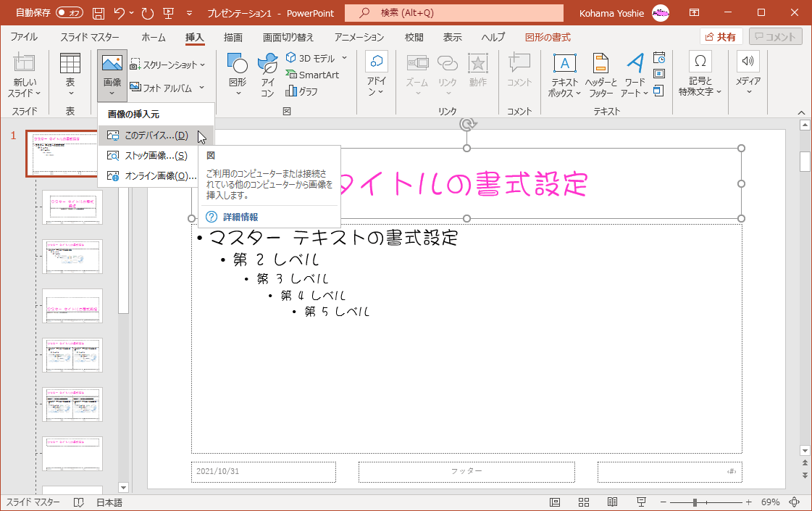
Task: Switch to slide sorter view icon
Action: point(583,502)
